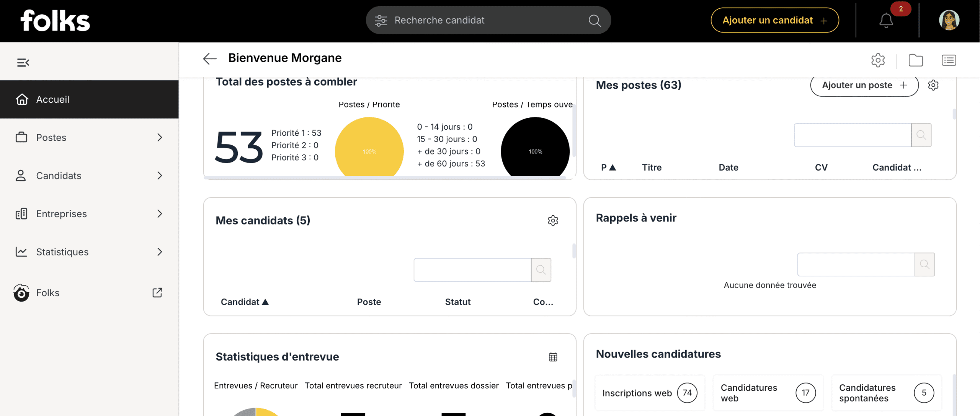Click 'Aucune donnée trouvée' message
This screenshot has height=416, width=980.
coord(769,285)
